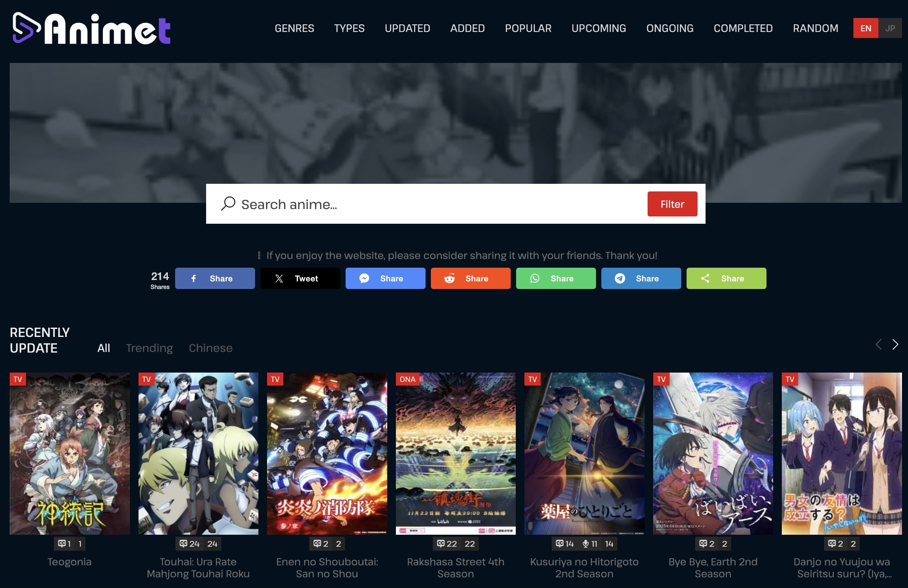Open the GENRES menu
Viewport: 908px width, 588px height.
[294, 28]
